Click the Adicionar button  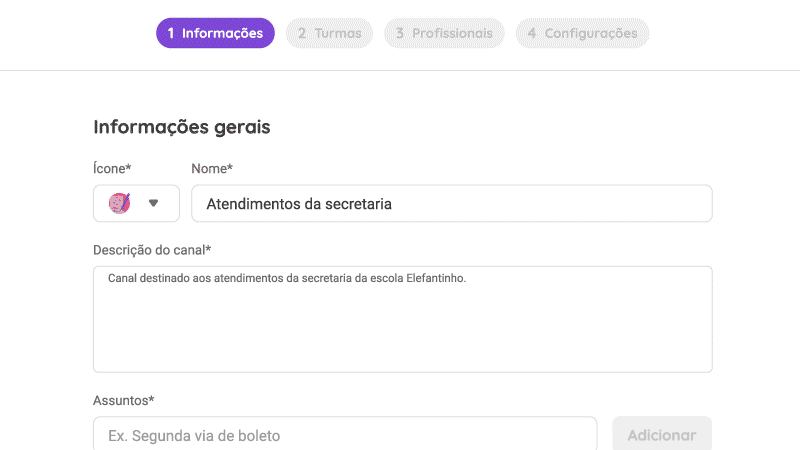pos(662,434)
